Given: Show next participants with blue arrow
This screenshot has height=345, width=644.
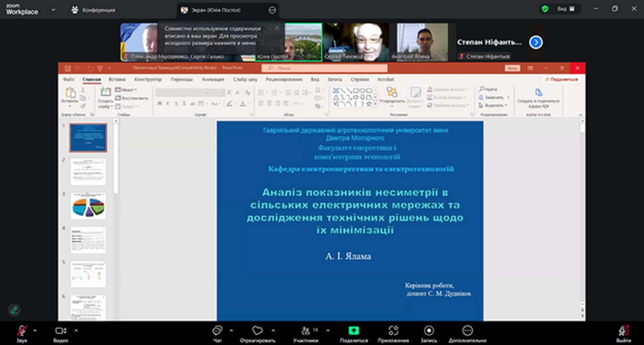Looking at the screenshot, I should coord(536,42).
